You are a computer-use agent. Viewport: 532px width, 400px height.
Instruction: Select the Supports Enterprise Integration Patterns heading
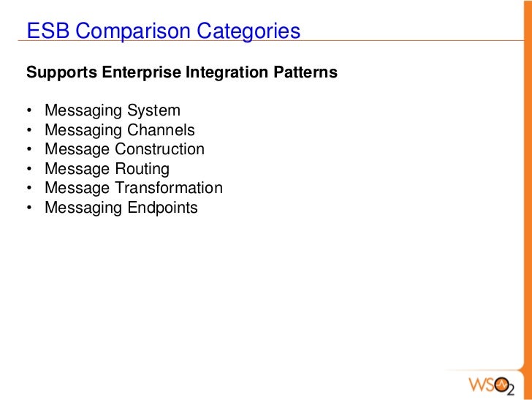182,72
